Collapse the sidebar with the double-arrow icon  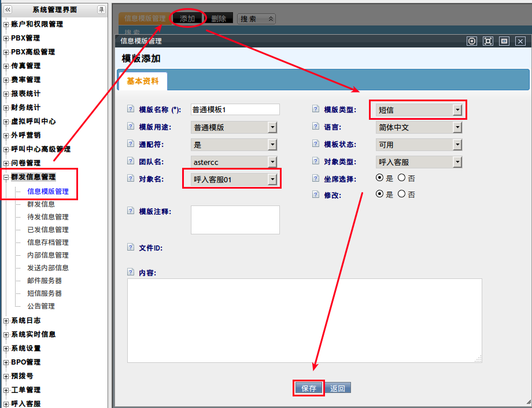pos(8,10)
